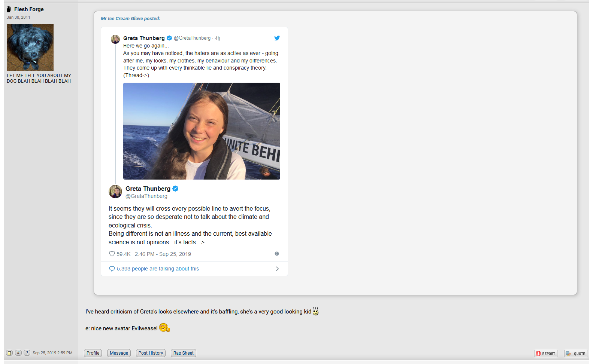Click the verified badge beside top Greta Thunberg name

169,38
